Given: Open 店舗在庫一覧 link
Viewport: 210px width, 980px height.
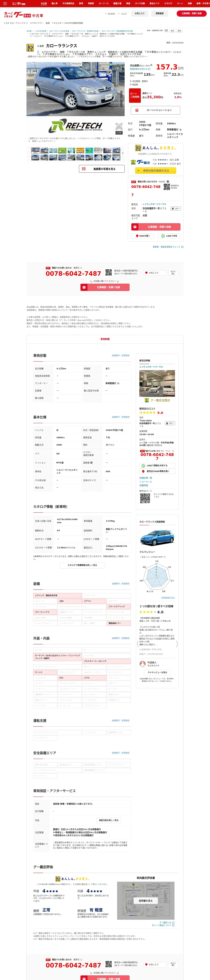Looking at the screenshot, I should 146,478.
